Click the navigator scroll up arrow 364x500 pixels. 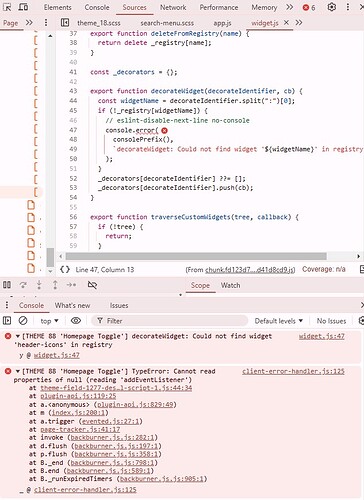(50, 36)
